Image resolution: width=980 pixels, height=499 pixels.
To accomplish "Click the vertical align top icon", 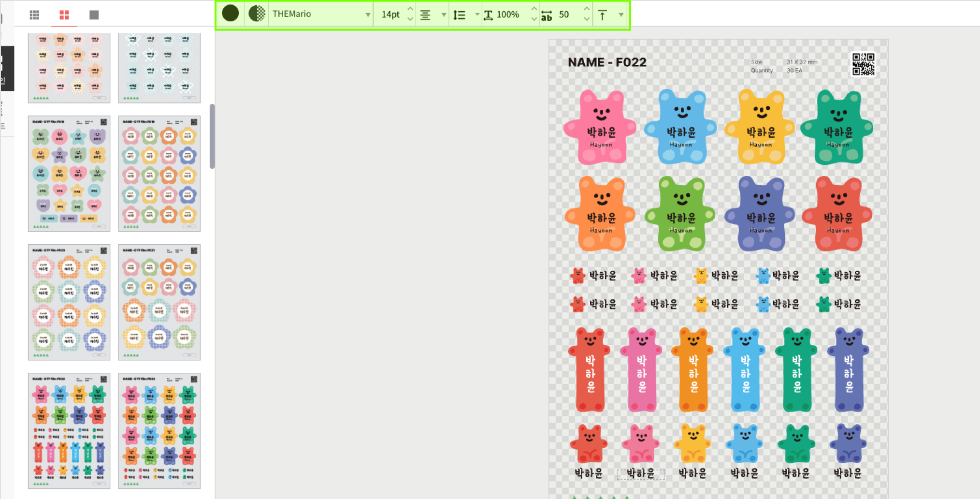I will (603, 15).
